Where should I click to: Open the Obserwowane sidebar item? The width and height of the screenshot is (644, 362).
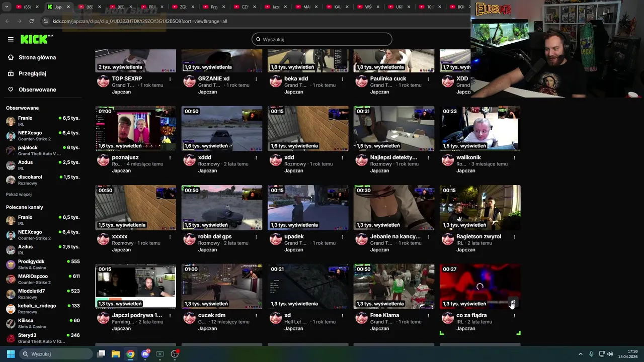(x=37, y=89)
